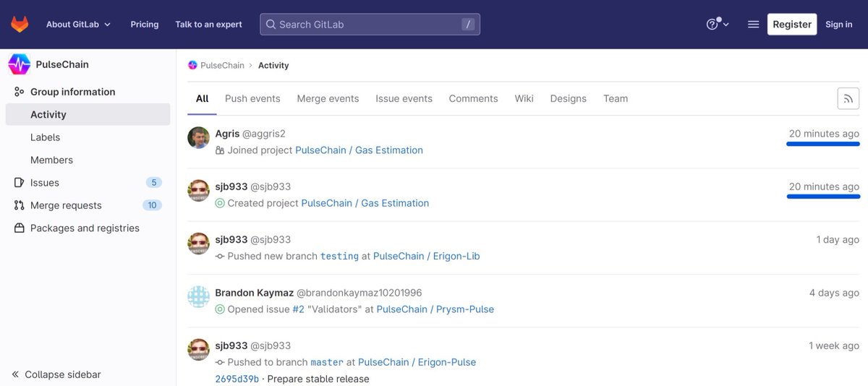This screenshot has height=386, width=868.
Task: Open PulseChain / Gas Estimation in Created row
Action: click(x=365, y=203)
